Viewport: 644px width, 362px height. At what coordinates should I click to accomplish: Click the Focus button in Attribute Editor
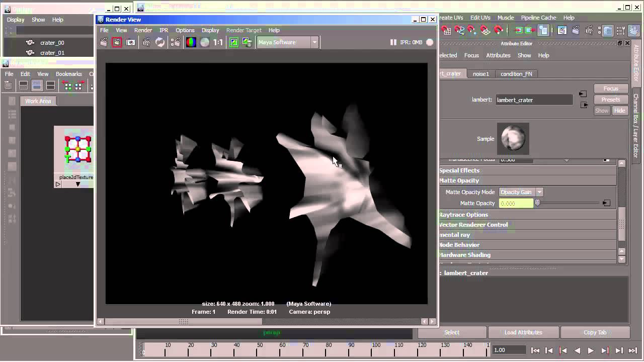pyautogui.click(x=610, y=88)
